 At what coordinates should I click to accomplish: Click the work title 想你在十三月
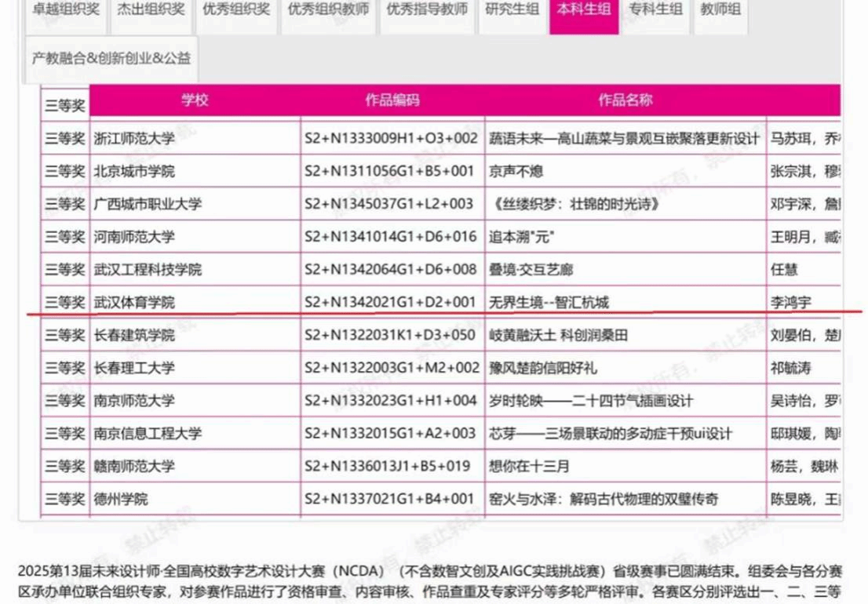(x=529, y=466)
